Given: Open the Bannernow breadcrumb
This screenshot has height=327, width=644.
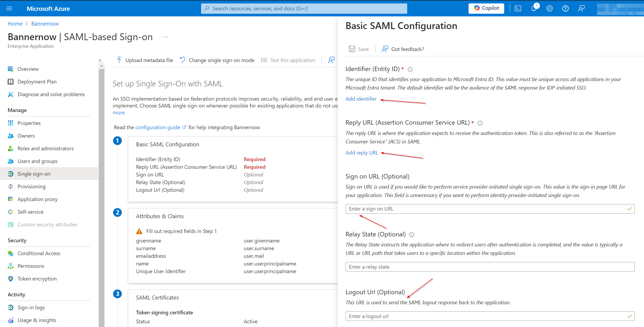Looking at the screenshot, I should click(x=45, y=24).
